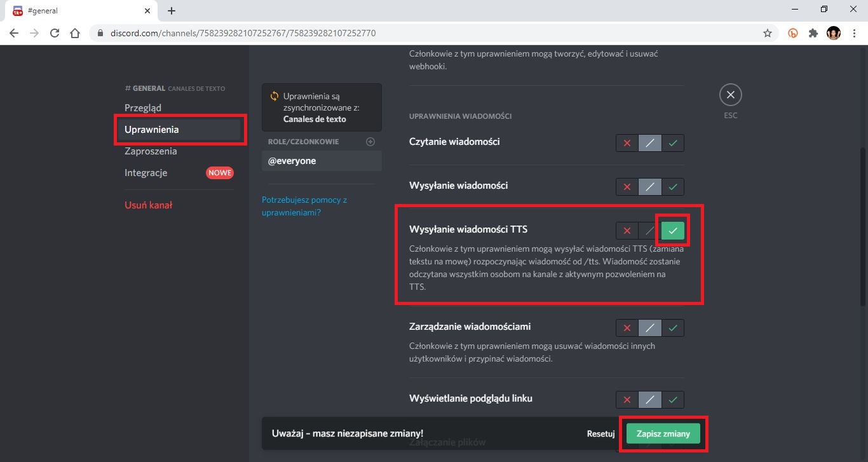This screenshot has width=868, height=462.
Task: Click the discord.com address bar
Action: tap(426, 33)
